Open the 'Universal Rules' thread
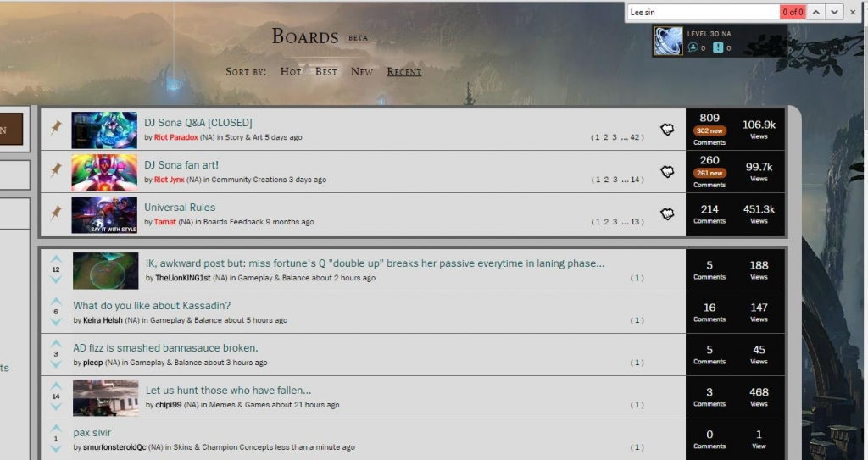 pyautogui.click(x=180, y=207)
